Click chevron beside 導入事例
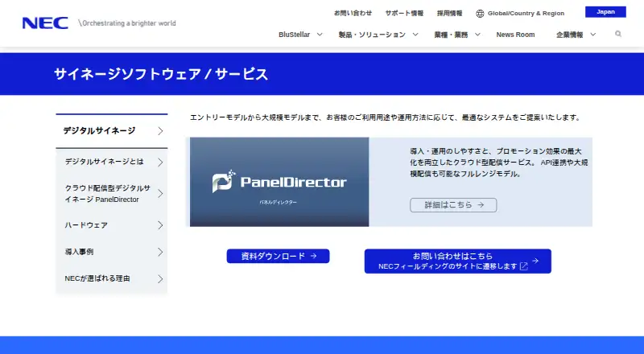Screen dimensions: 644x354 160,252
